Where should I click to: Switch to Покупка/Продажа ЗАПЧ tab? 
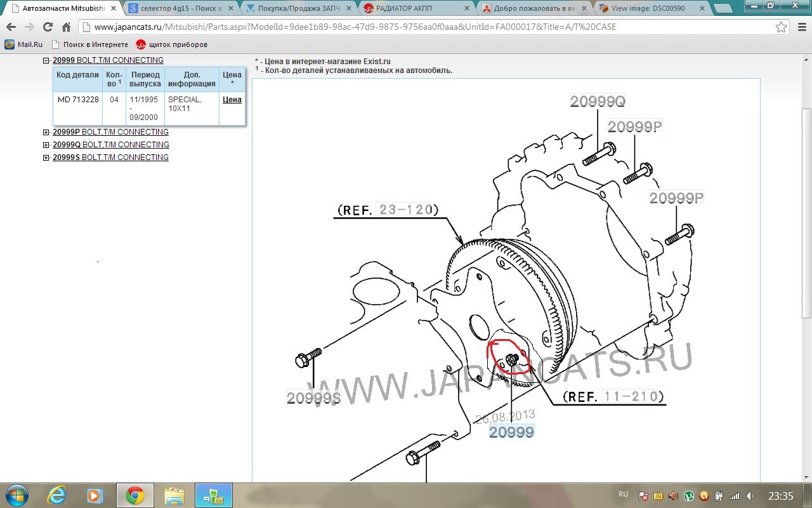tap(298, 8)
